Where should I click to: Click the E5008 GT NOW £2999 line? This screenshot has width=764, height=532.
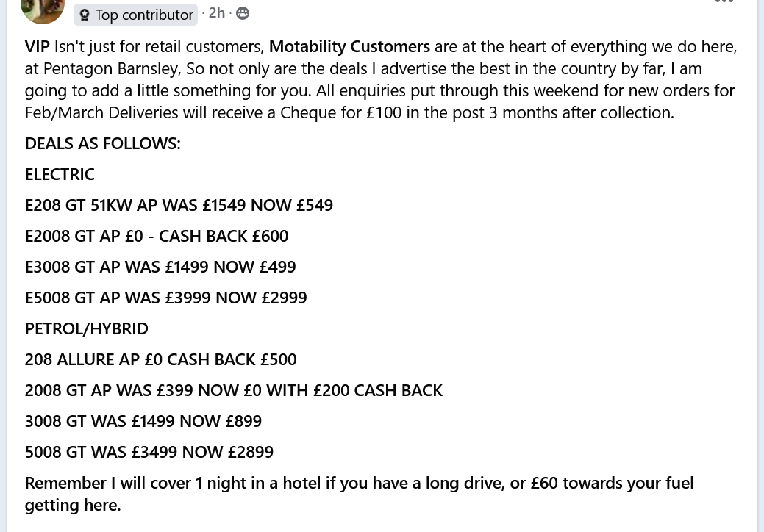pos(165,298)
